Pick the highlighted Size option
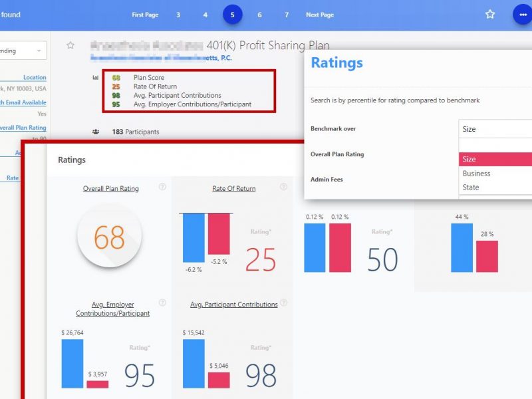 pyautogui.click(x=495, y=160)
